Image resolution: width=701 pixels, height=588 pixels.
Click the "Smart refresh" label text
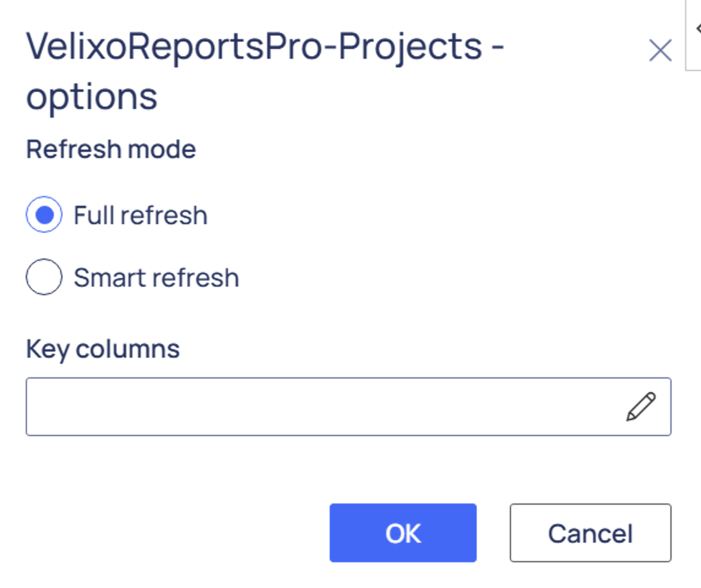156,277
